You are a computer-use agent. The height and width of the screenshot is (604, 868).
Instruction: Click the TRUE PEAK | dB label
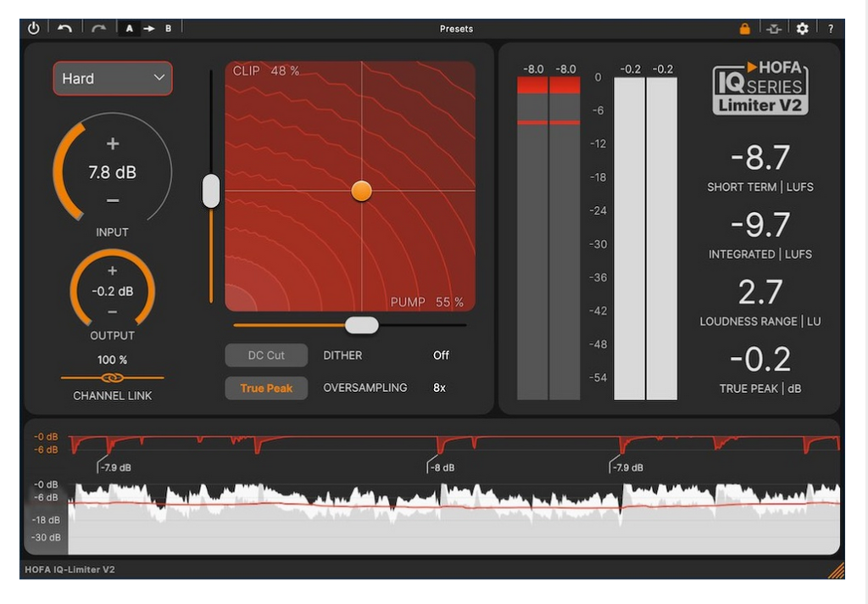(x=760, y=389)
